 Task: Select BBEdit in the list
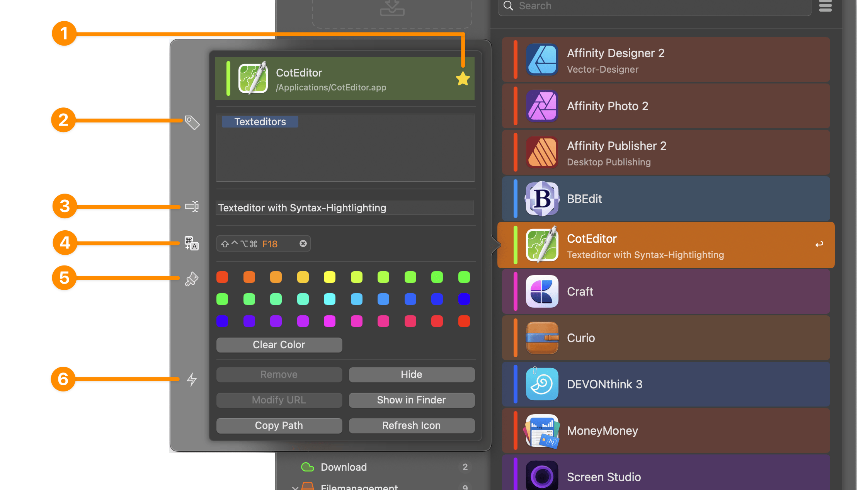(666, 199)
